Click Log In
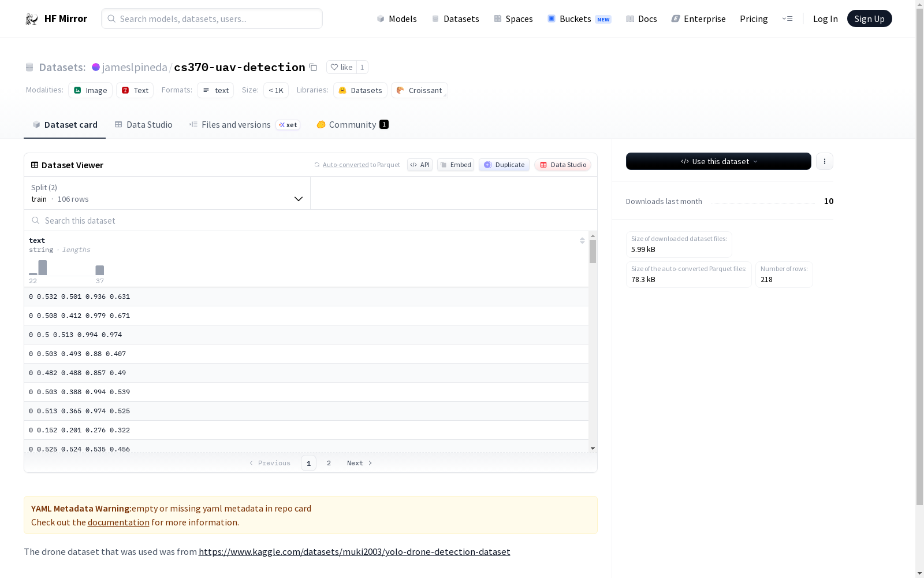Screen dimensions: 924x578 click(825, 19)
